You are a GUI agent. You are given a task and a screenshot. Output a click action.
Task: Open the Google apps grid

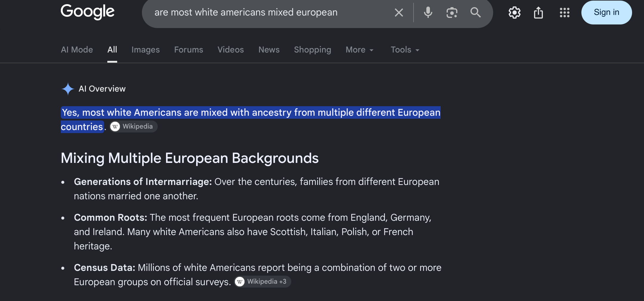(564, 13)
